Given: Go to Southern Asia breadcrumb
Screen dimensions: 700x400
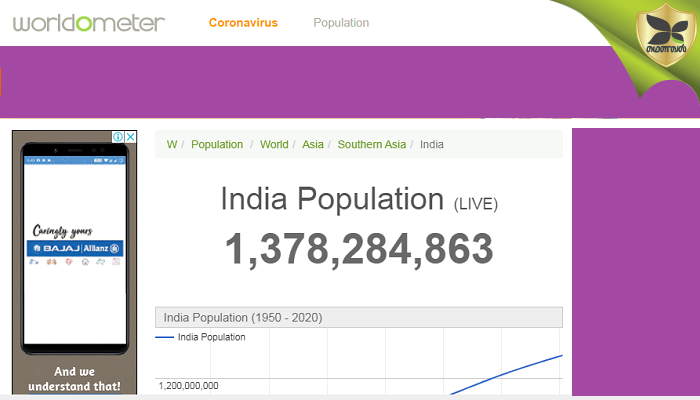Looking at the screenshot, I should pos(371,144).
